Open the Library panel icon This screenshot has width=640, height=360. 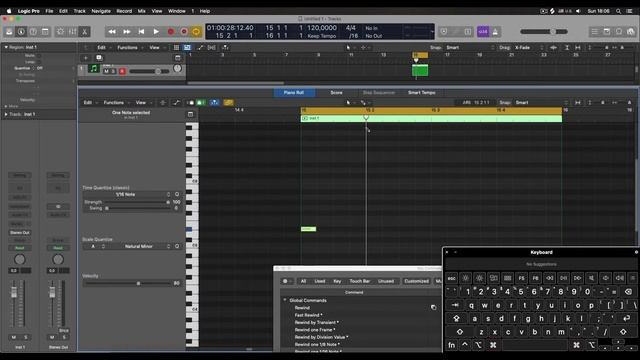click(9, 31)
